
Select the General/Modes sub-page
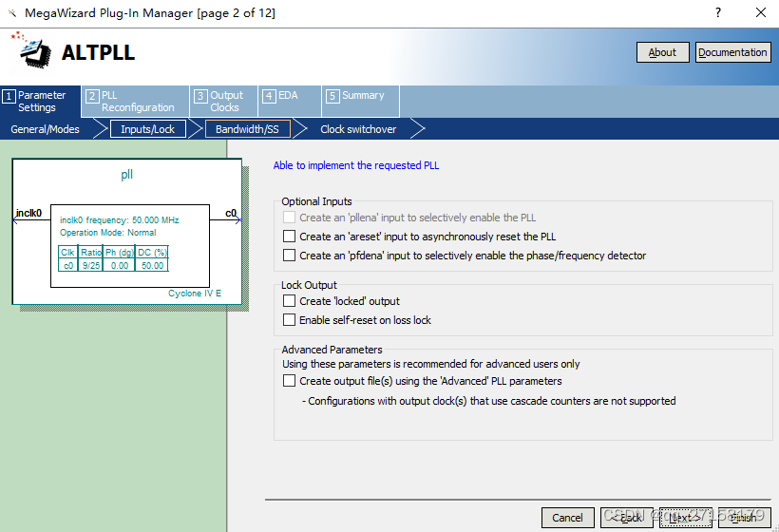pyautogui.click(x=46, y=129)
